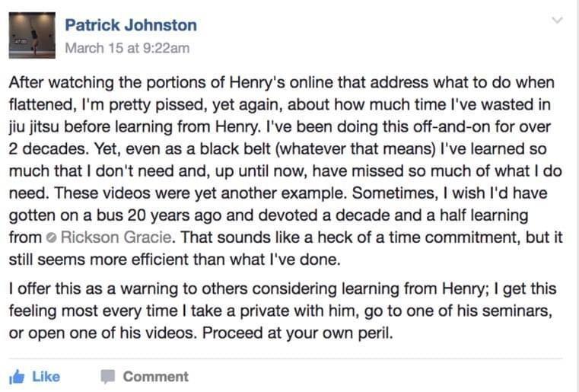Image resolution: width=579 pixels, height=392 pixels.
Task: Click the Comment text label
Action: tap(155, 377)
